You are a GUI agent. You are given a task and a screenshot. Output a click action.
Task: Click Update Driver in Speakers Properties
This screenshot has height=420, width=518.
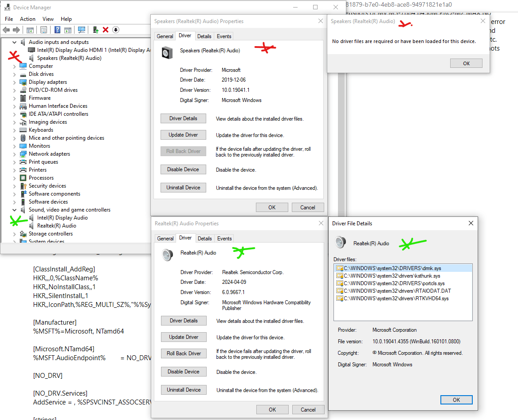[183, 135]
